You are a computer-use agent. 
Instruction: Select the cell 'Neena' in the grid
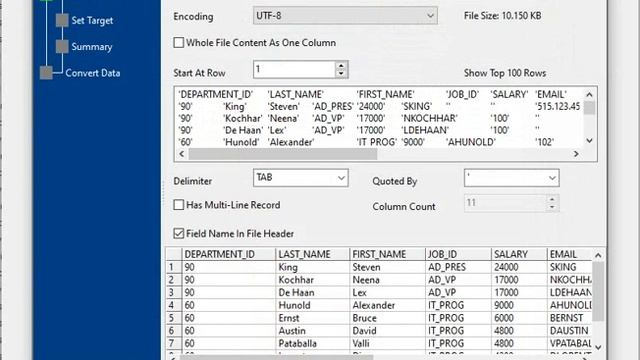[x=387, y=280]
